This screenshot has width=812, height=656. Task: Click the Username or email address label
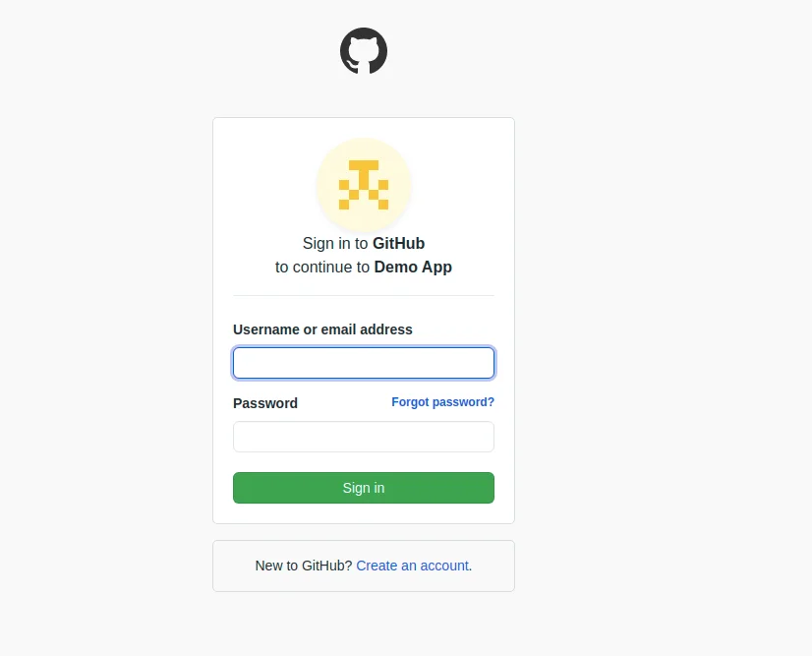(x=322, y=329)
